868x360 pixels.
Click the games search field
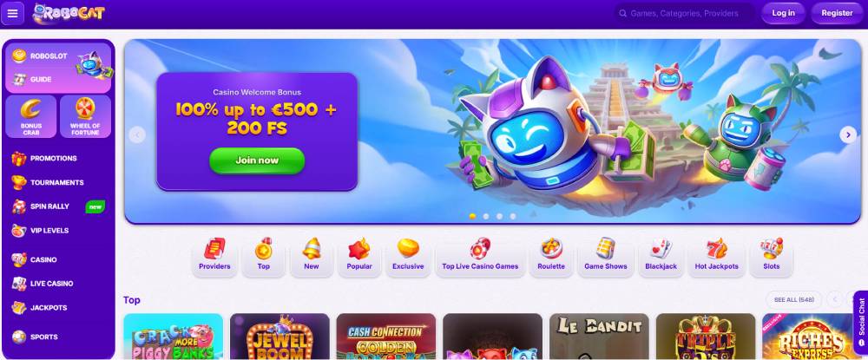pyautogui.click(x=684, y=13)
